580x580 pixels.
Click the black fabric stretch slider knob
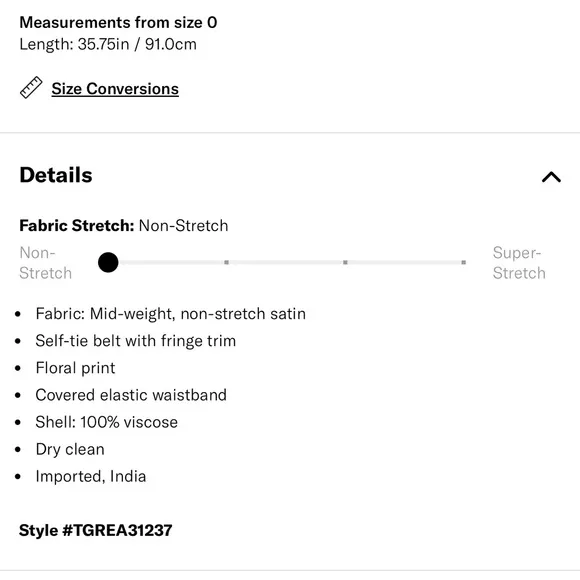pos(108,262)
